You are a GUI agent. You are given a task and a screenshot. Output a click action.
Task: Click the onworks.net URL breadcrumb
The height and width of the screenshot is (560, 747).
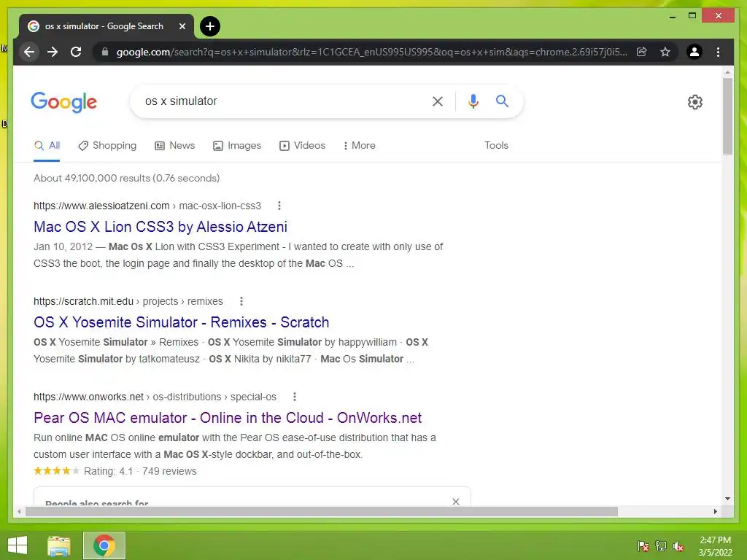155,397
